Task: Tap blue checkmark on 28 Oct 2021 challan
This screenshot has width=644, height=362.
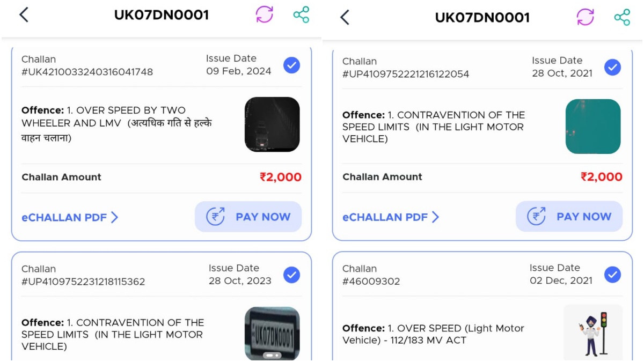Action: (613, 68)
